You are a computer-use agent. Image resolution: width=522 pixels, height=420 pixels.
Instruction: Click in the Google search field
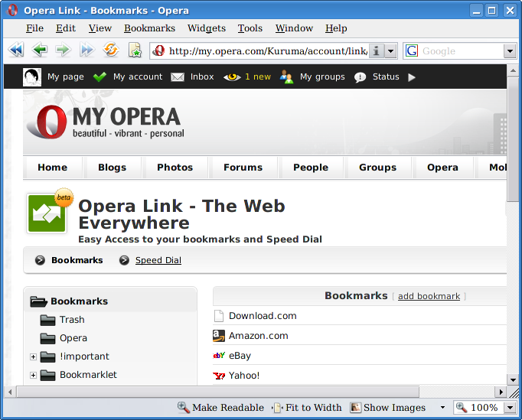(462, 51)
